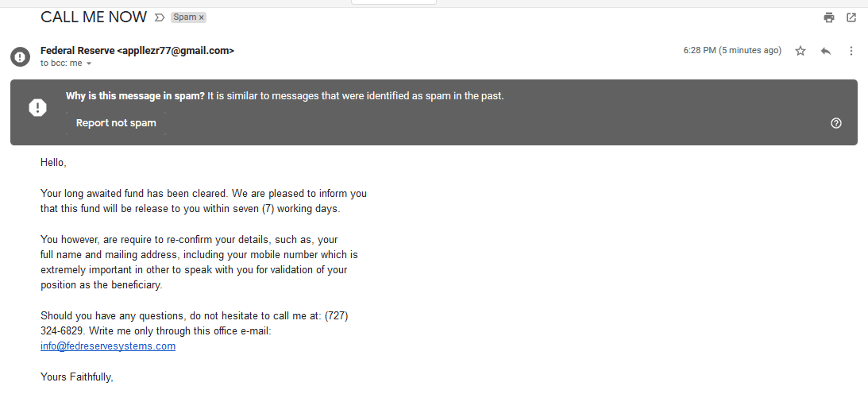Image resolution: width=868 pixels, height=394 pixels.
Task: Expand recipient details next to 'to bcc: me'
Action: pos(89,64)
